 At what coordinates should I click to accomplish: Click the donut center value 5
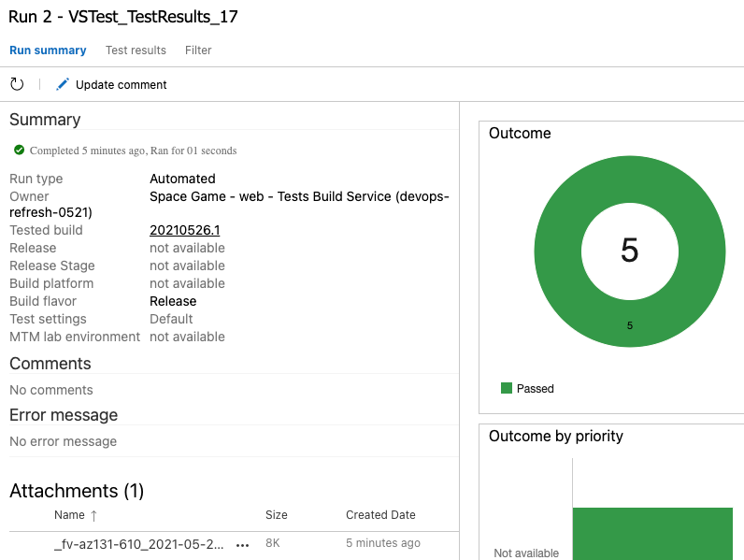click(630, 251)
